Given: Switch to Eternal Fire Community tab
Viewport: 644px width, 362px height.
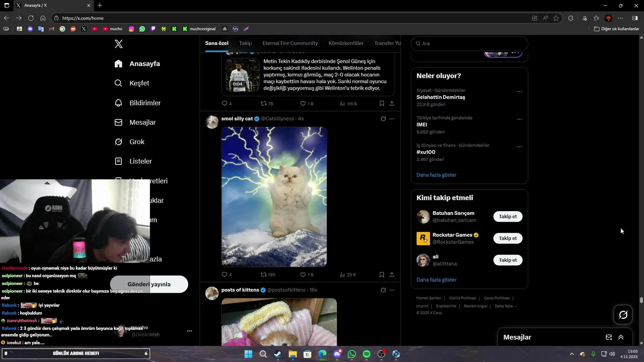Looking at the screenshot, I should 290,43.
